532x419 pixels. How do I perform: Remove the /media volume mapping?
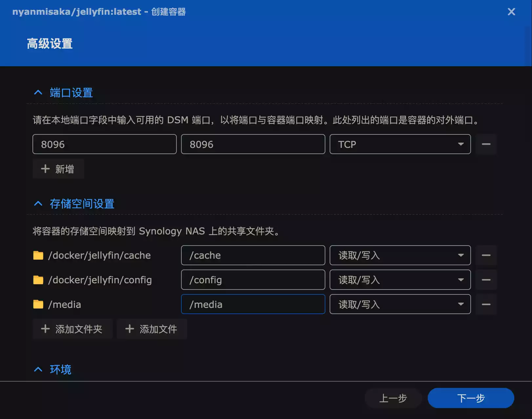click(486, 304)
